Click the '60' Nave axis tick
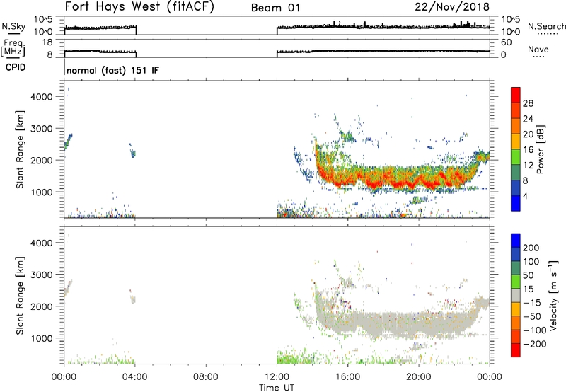The image size is (566, 392). click(506, 42)
